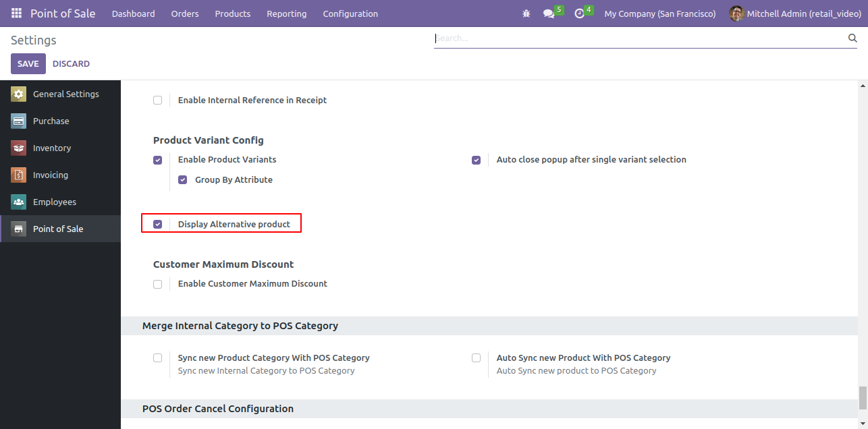868x429 pixels.
Task: Click the scrollbar up arrow
Action: [x=862, y=86]
